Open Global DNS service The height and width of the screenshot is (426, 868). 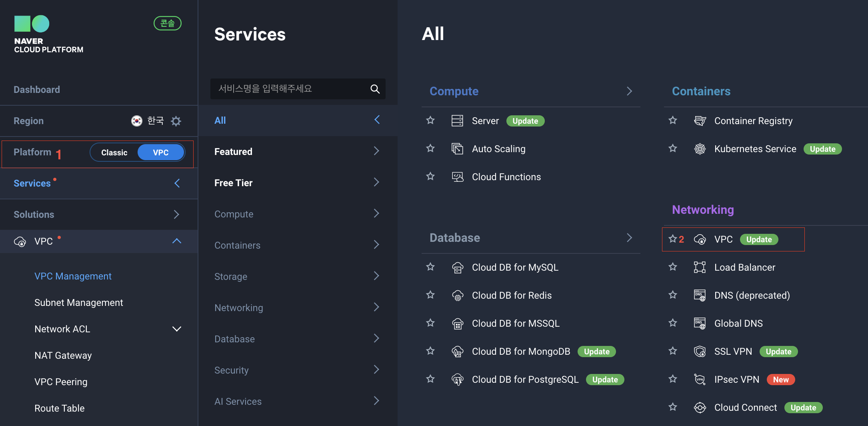[738, 324]
